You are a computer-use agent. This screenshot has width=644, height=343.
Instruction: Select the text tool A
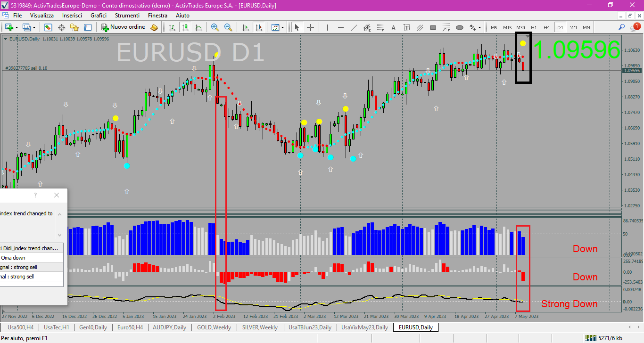point(393,27)
